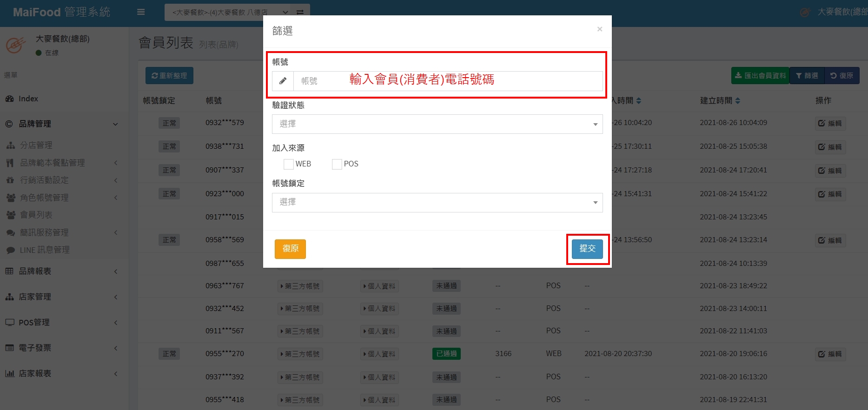The height and width of the screenshot is (410, 868).
Task: Check the WEB source checkbox
Action: click(x=289, y=164)
